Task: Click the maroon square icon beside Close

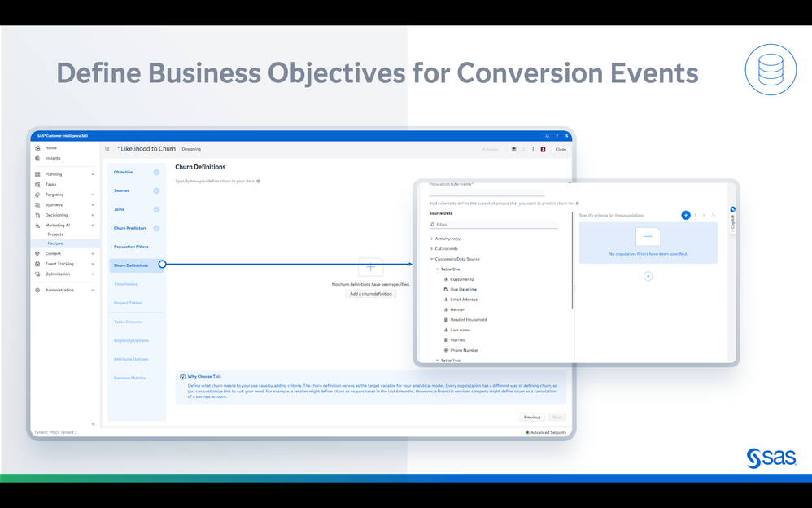Action: (543, 149)
